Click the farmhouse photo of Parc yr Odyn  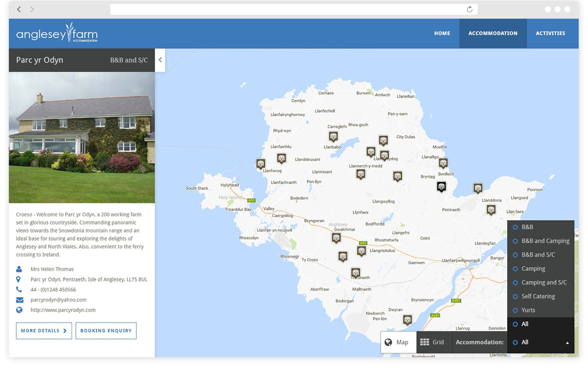pos(82,137)
